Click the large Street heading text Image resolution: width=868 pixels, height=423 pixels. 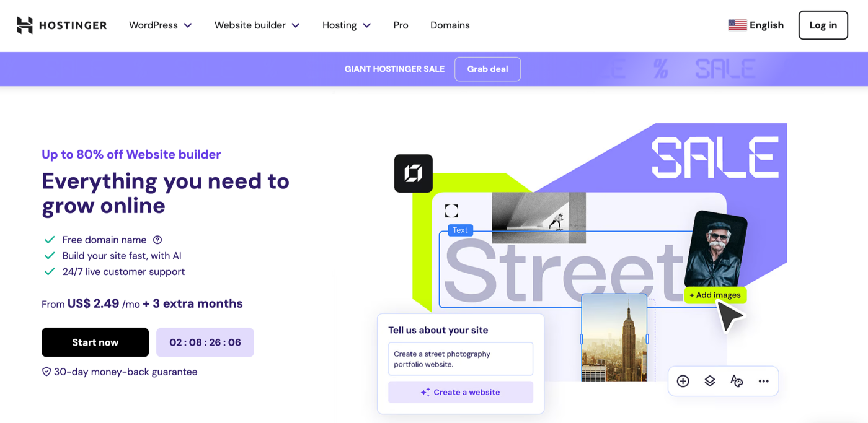pos(563,270)
